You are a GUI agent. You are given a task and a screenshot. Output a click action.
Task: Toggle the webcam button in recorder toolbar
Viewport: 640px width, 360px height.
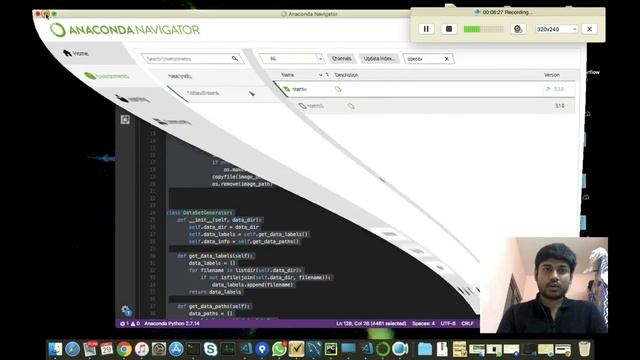click(518, 29)
